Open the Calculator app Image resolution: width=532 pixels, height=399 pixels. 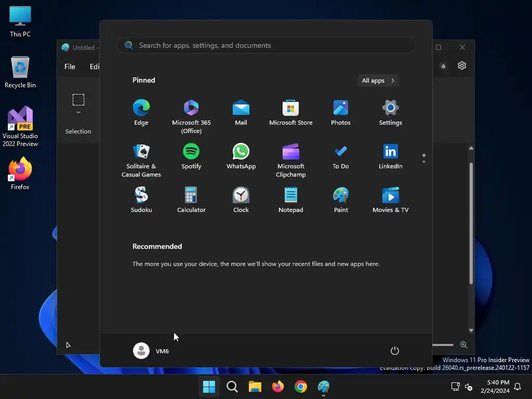191,200
